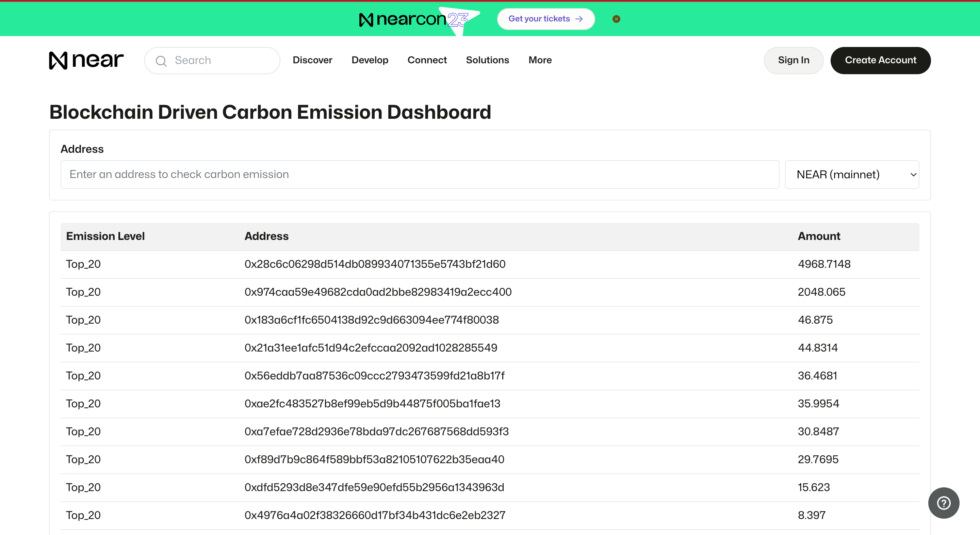Screen dimensions: 980x535
Task: Expand the NEAR (mainnet) network dropdown
Action: coord(852,174)
